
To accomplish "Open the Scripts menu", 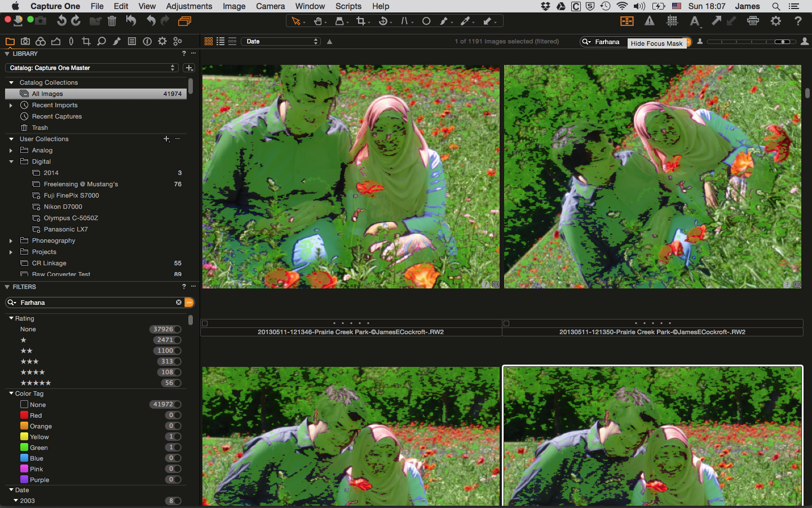I will [x=348, y=6].
